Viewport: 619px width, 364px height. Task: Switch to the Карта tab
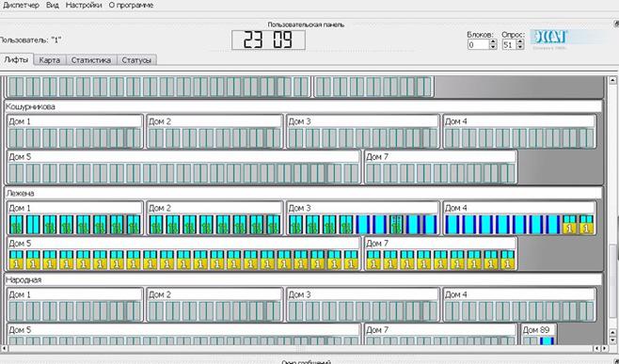[50, 60]
